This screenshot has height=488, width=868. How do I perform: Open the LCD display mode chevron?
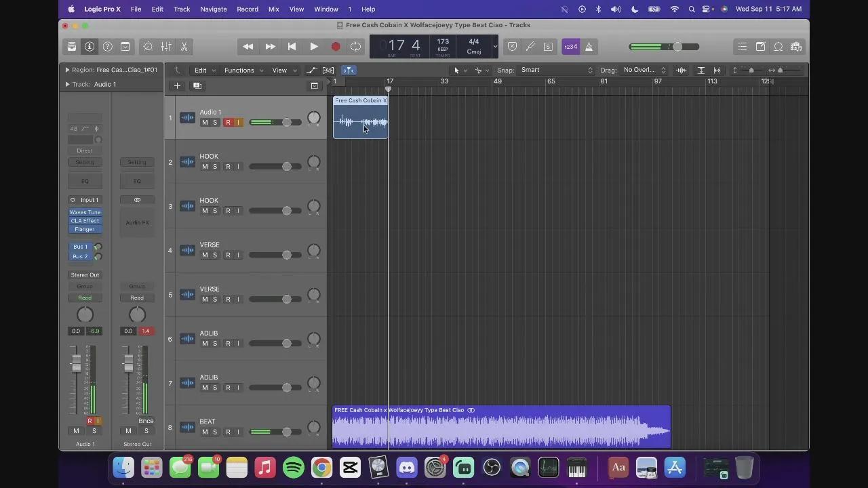click(495, 47)
